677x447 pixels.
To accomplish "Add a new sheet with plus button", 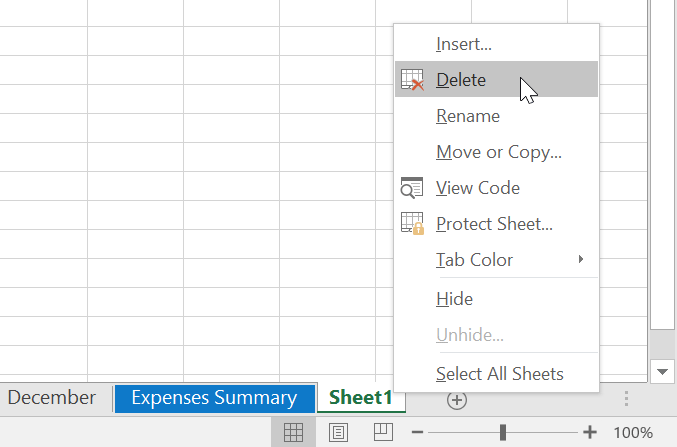I will pos(457,400).
